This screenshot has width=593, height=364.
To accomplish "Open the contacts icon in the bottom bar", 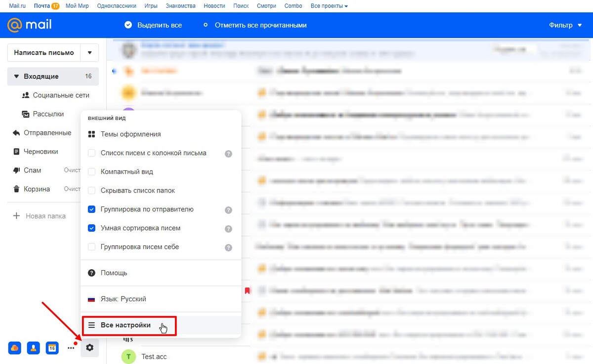I will (34, 348).
